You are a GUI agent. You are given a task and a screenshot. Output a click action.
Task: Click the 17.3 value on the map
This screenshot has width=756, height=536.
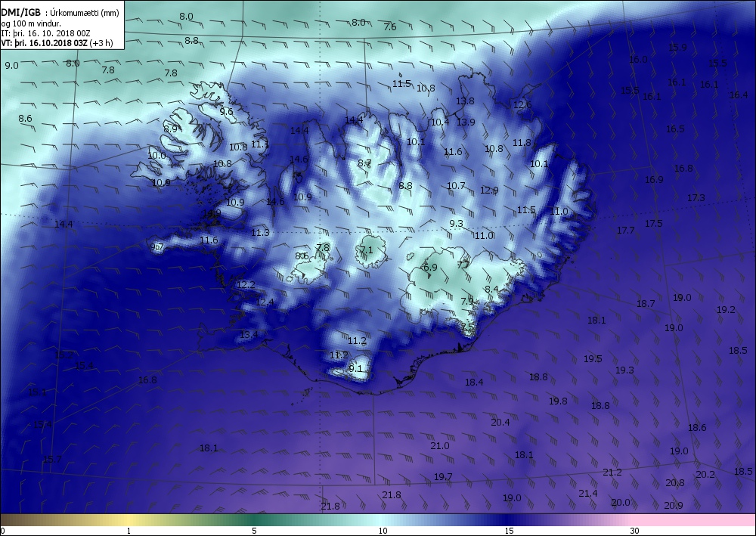point(696,197)
